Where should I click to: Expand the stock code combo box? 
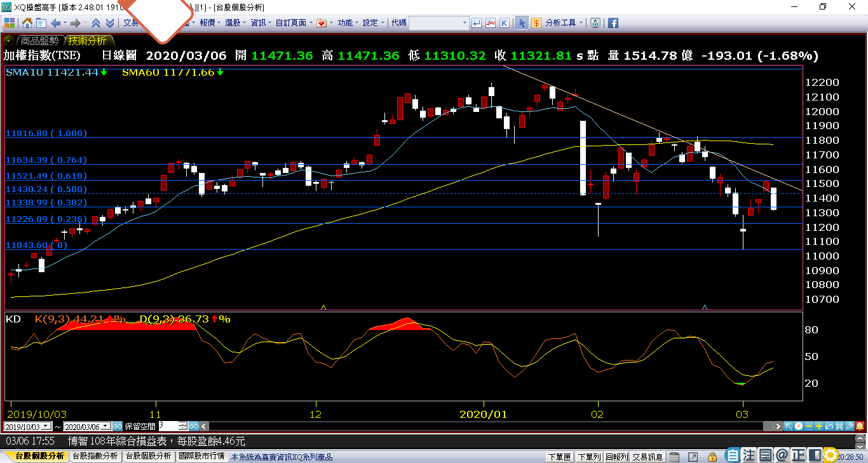coord(463,23)
